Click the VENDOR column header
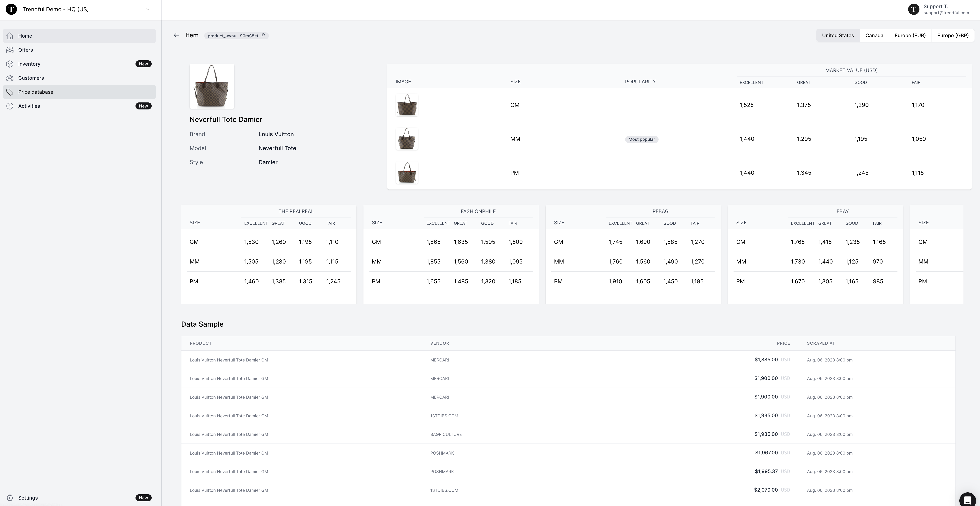Viewport: 980px width, 506px height. [x=439, y=343]
